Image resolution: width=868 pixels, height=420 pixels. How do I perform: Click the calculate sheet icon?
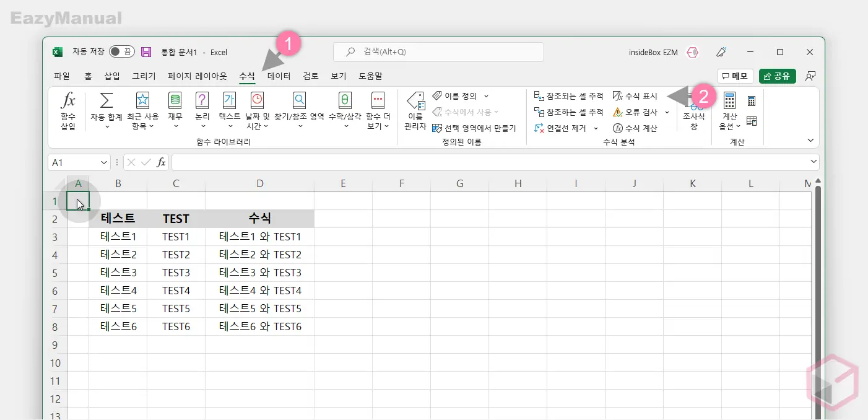[752, 121]
